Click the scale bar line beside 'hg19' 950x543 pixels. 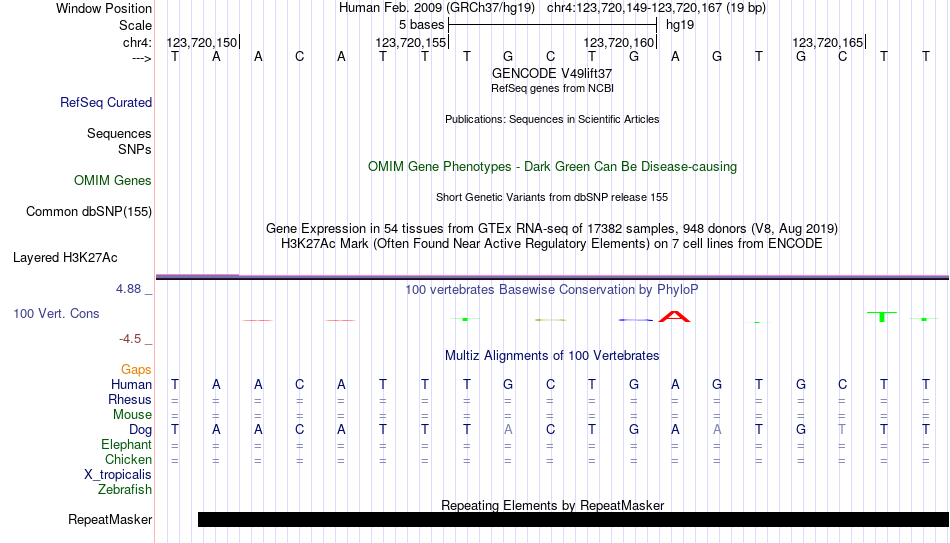click(x=553, y=25)
